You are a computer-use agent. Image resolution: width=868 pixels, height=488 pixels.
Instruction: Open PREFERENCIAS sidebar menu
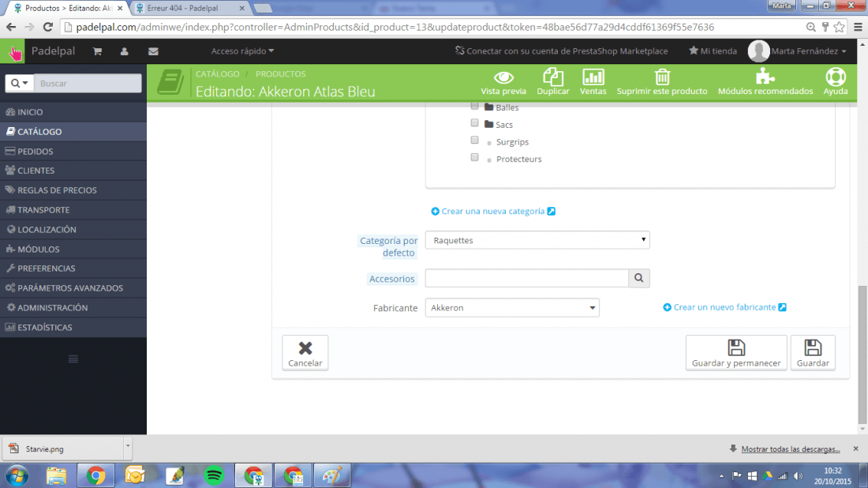[73, 268]
